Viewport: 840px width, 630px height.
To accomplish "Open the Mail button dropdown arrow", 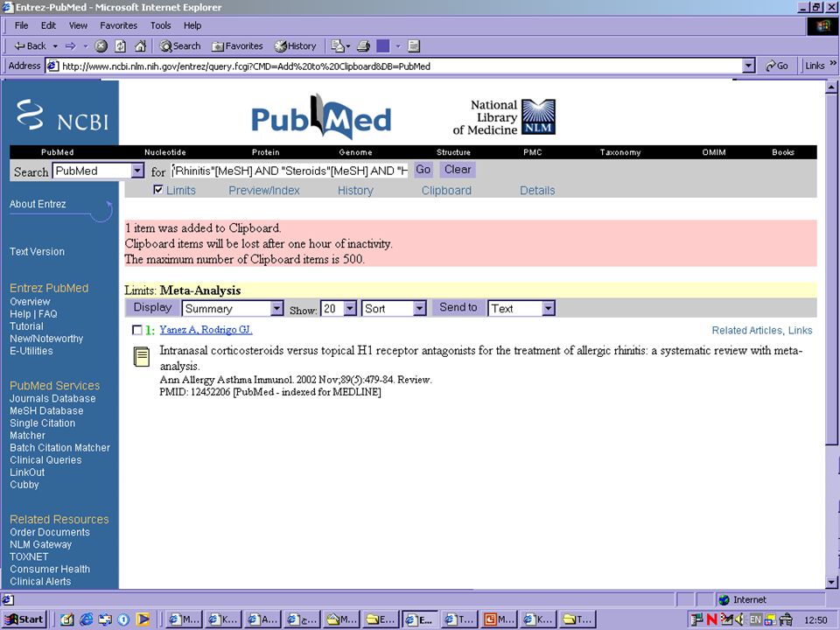I will tap(348, 46).
